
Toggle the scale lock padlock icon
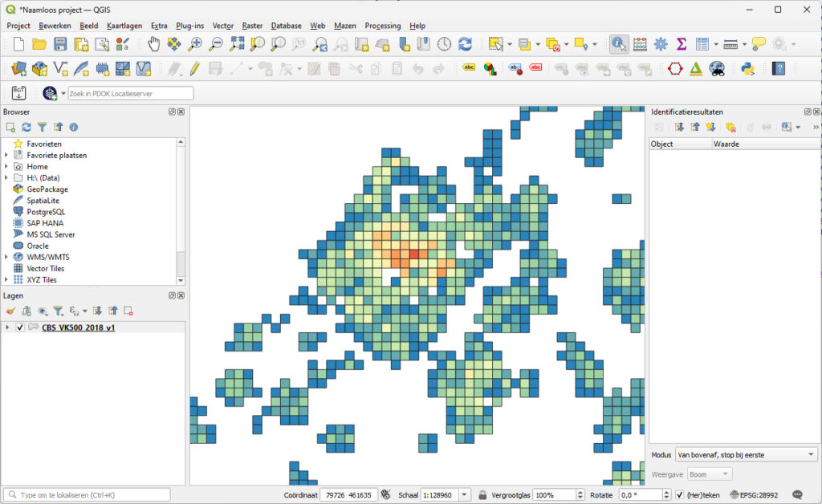(x=482, y=494)
